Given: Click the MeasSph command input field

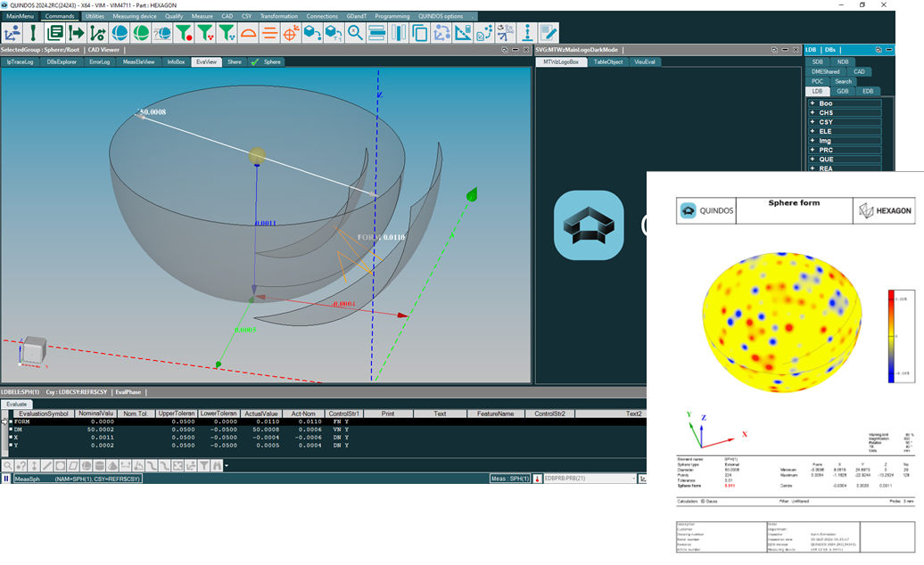Looking at the screenshot, I should tap(78, 479).
